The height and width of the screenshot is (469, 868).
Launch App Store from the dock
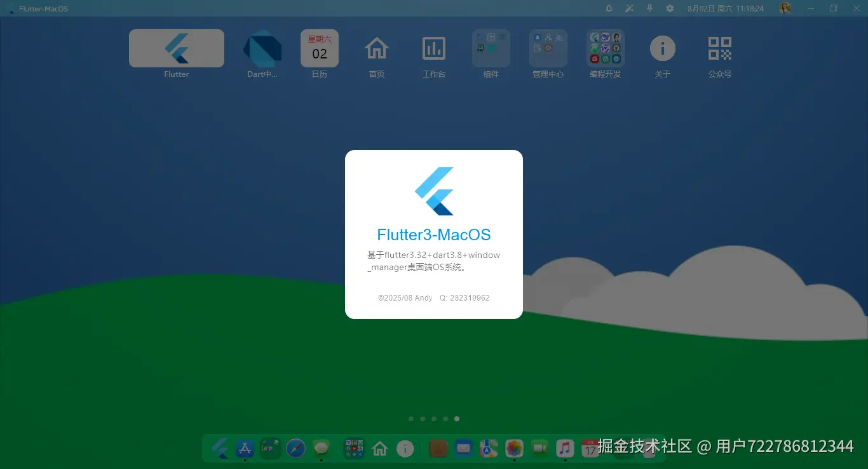[x=245, y=449]
